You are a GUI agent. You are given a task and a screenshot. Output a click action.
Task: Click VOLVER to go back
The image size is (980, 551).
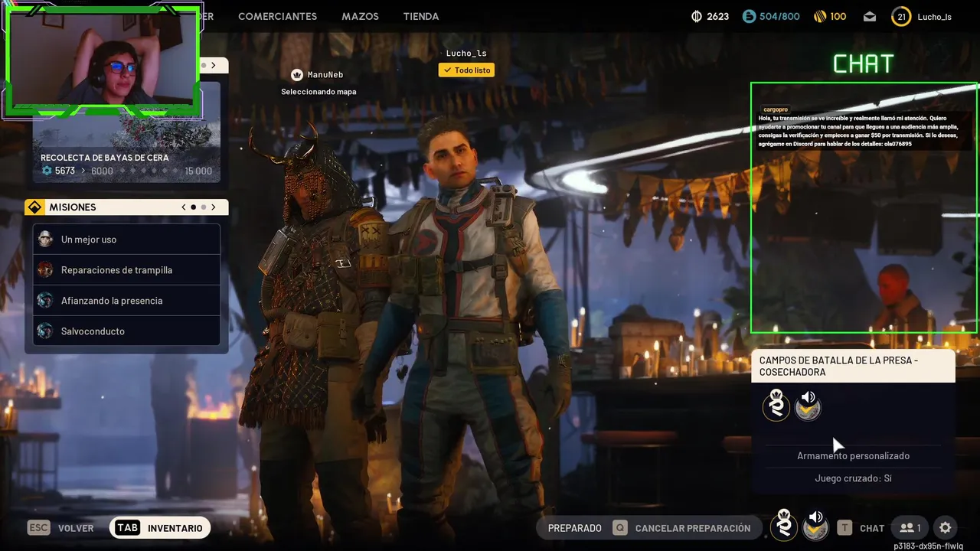coord(76,528)
